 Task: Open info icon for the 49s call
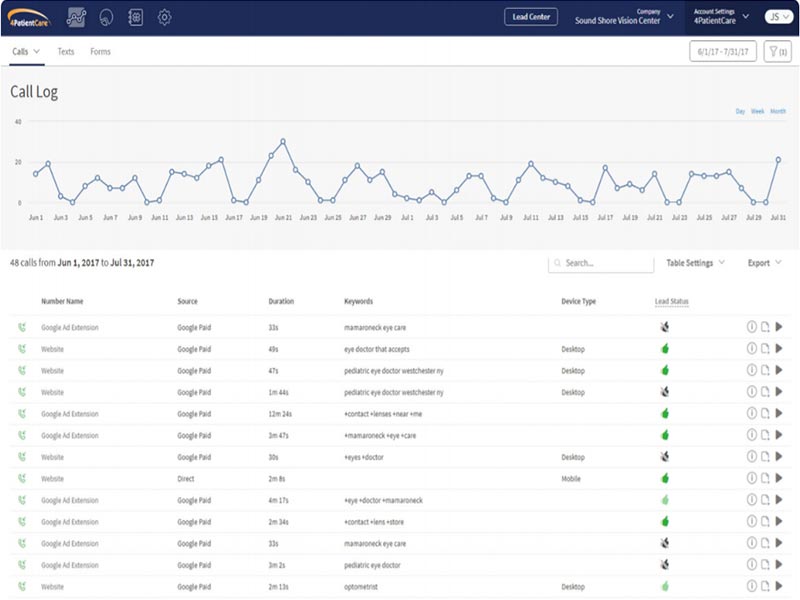click(752, 348)
